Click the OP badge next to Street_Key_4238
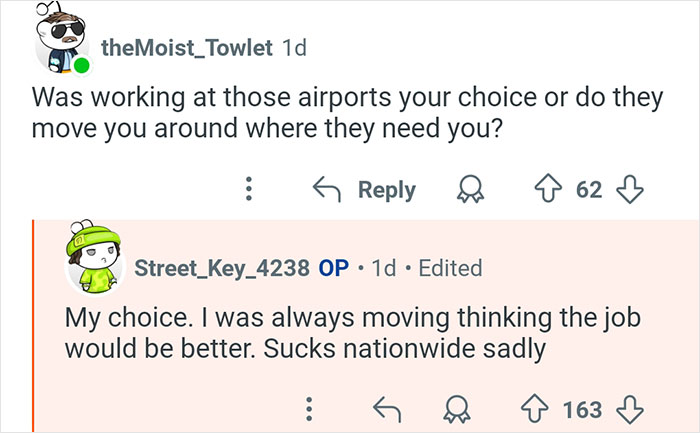This screenshot has width=700, height=433. click(x=333, y=268)
